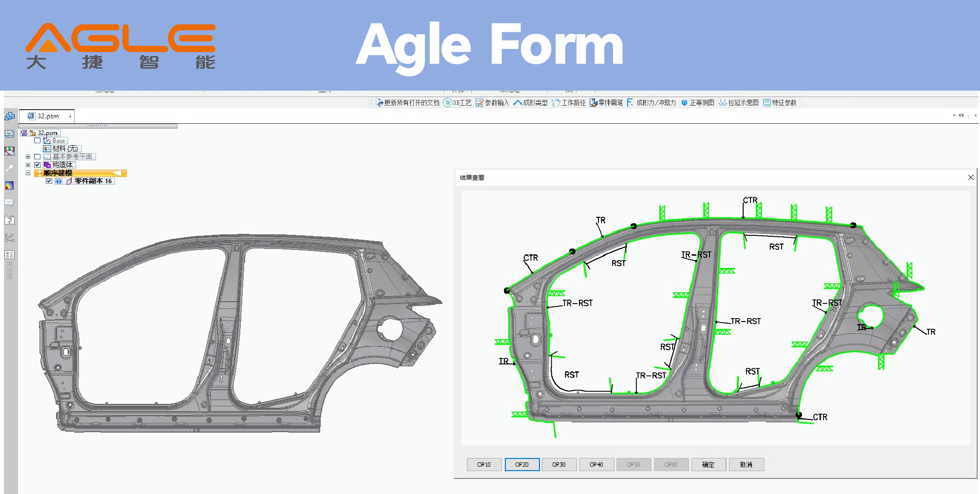Expand the 基本参考平面 tree node
Viewport: 980px width, 494px height.
(28, 156)
